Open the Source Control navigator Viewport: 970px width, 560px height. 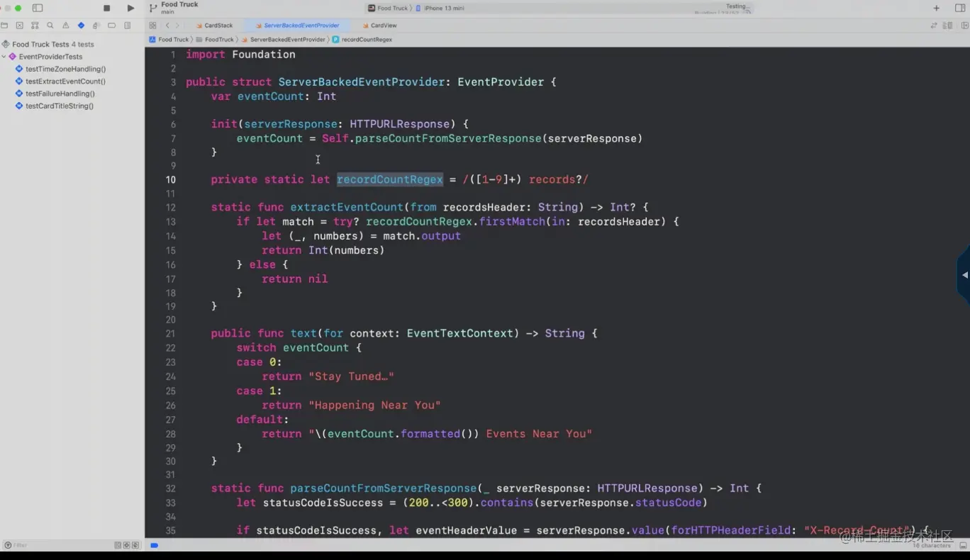coord(19,26)
